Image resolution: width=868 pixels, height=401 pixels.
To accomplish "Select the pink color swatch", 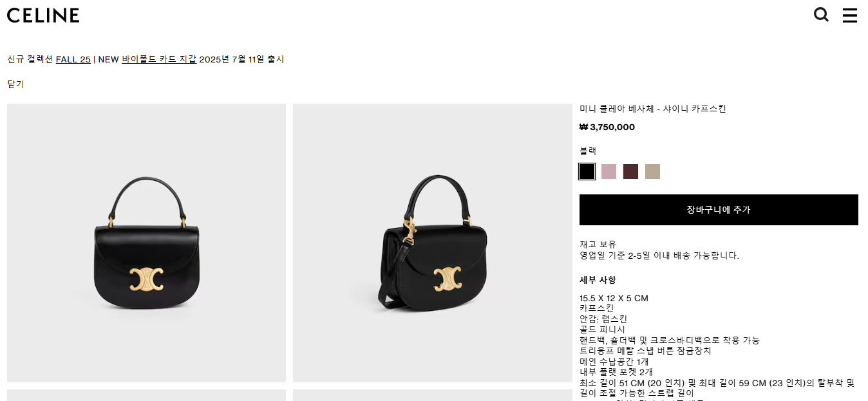I will coord(609,171).
